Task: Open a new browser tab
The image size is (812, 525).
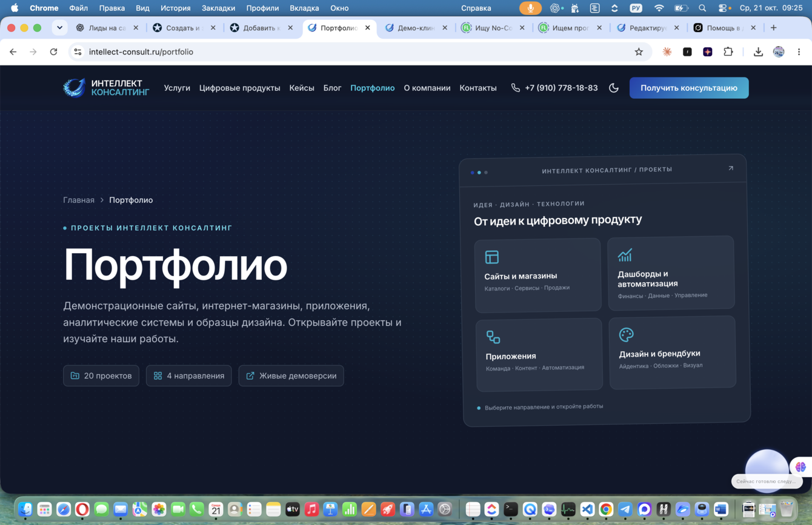Action: coord(773,28)
